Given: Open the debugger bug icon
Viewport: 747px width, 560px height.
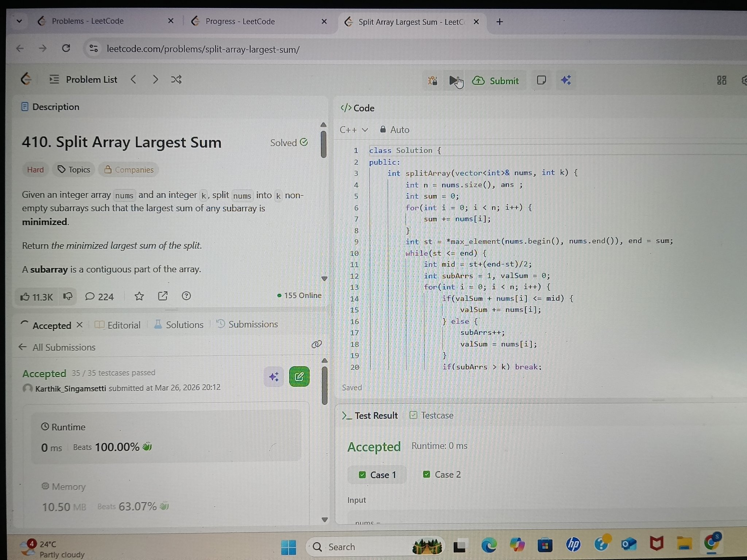Looking at the screenshot, I should coord(433,81).
